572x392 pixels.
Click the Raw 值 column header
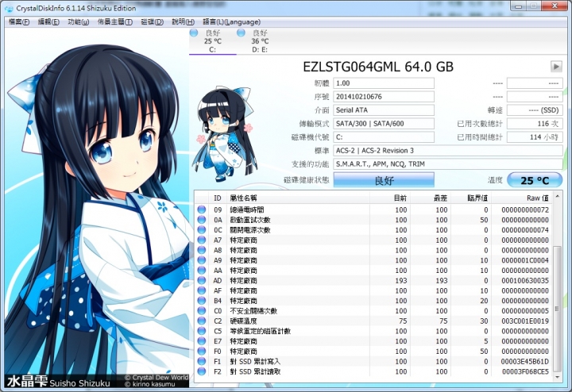(x=522, y=198)
